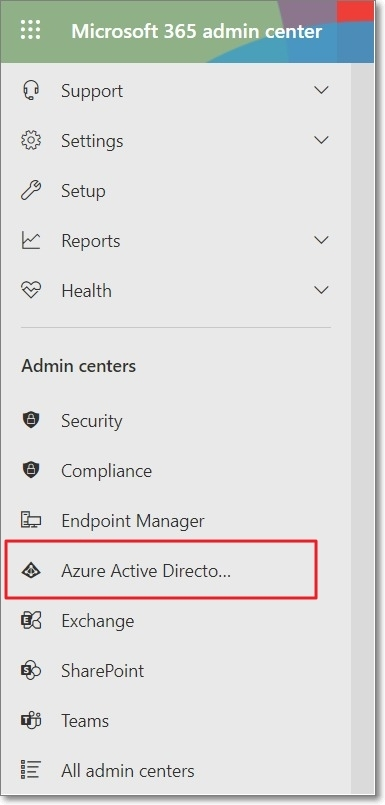Expand the Support menu chevron
Screen dimensions: 385x805
tap(321, 90)
